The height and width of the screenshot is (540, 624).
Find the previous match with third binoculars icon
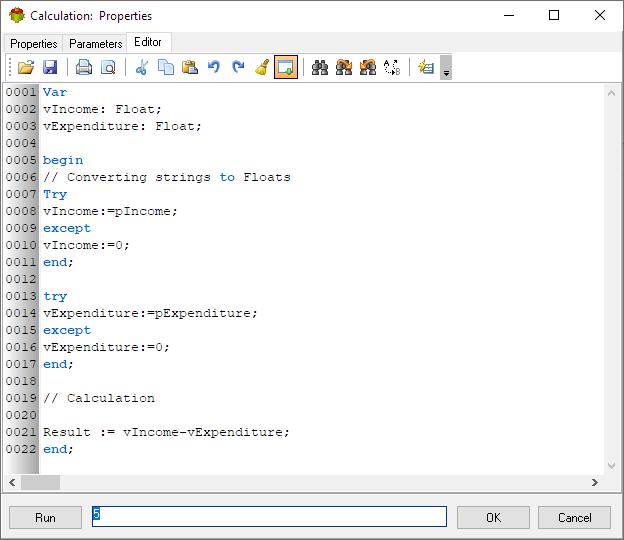[368, 67]
